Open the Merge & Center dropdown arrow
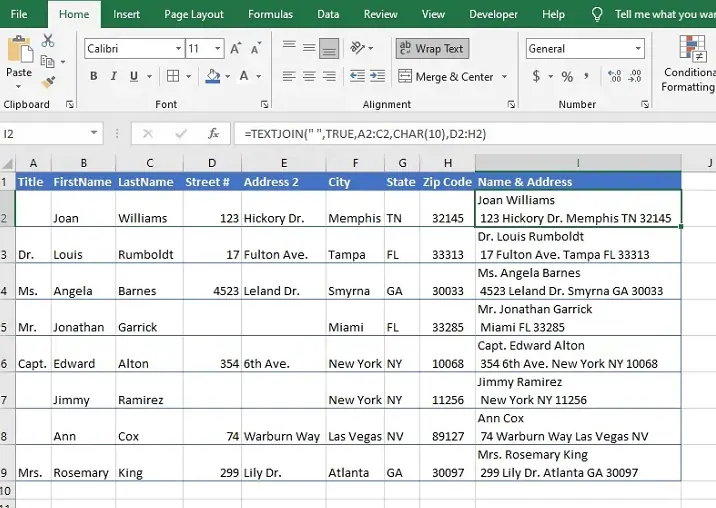The width and height of the screenshot is (716, 508). point(504,77)
